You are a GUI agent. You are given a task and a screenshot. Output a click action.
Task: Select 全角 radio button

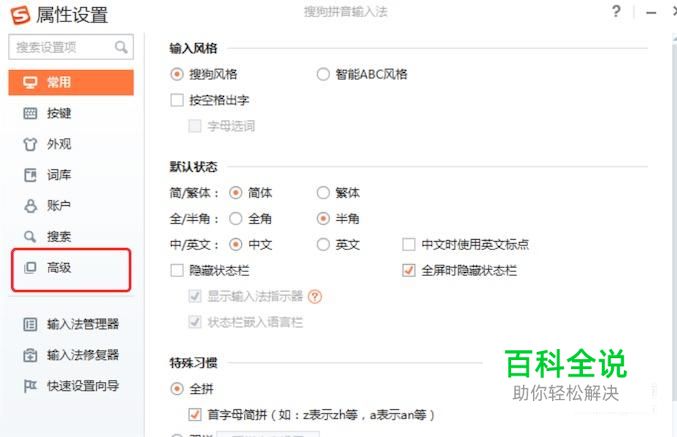(x=236, y=219)
